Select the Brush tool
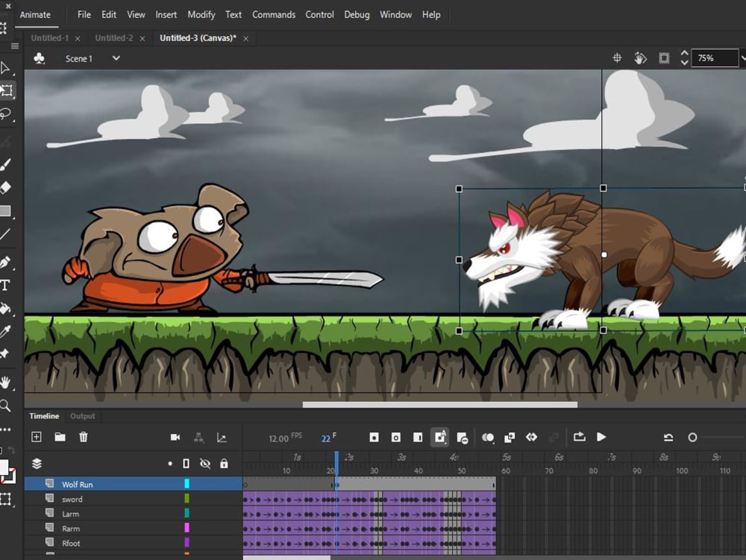Viewport: 746px width, 560px height. click(x=6, y=165)
